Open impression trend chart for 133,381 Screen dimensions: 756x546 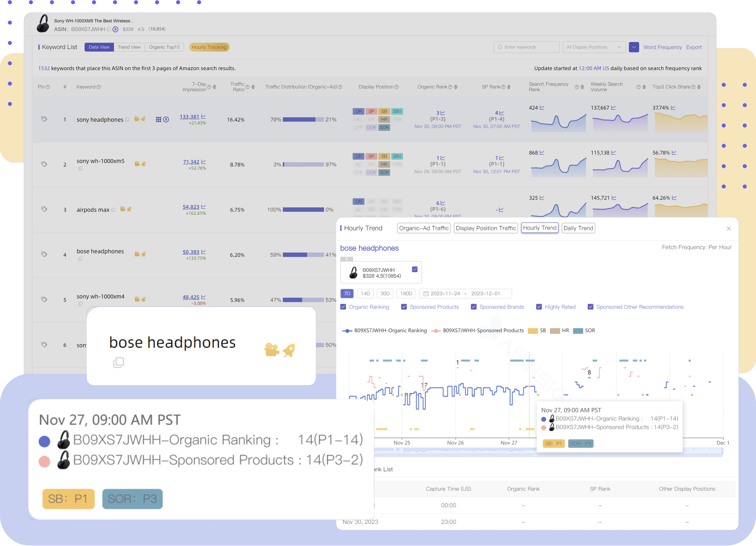click(x=203, y=117)
